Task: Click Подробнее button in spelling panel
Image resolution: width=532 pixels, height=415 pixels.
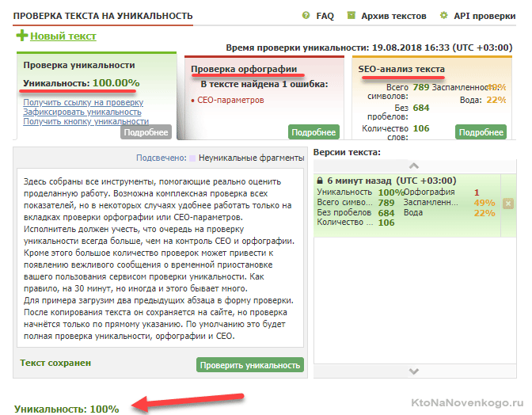Action: point(313,132)
